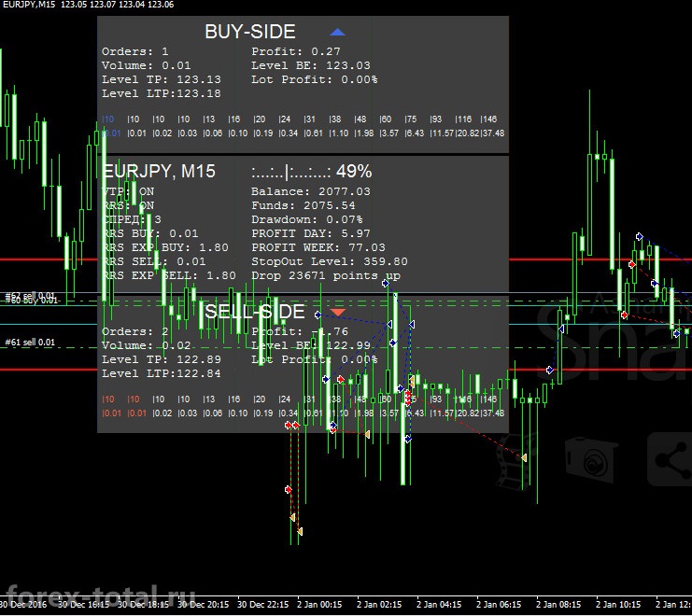Click the blue buy arrow near 2 Jan 10:15
This screenshot has height=616, width=692.
(x=640, y=237)
